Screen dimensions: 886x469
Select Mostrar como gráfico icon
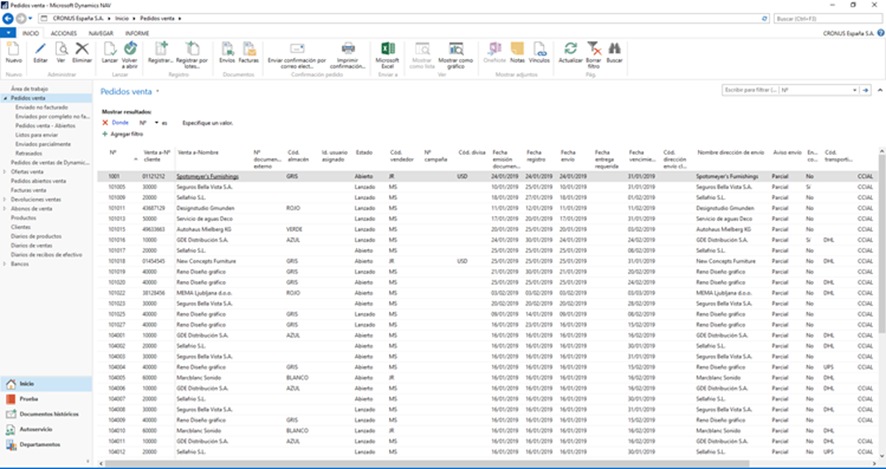[x=455, y=49]
